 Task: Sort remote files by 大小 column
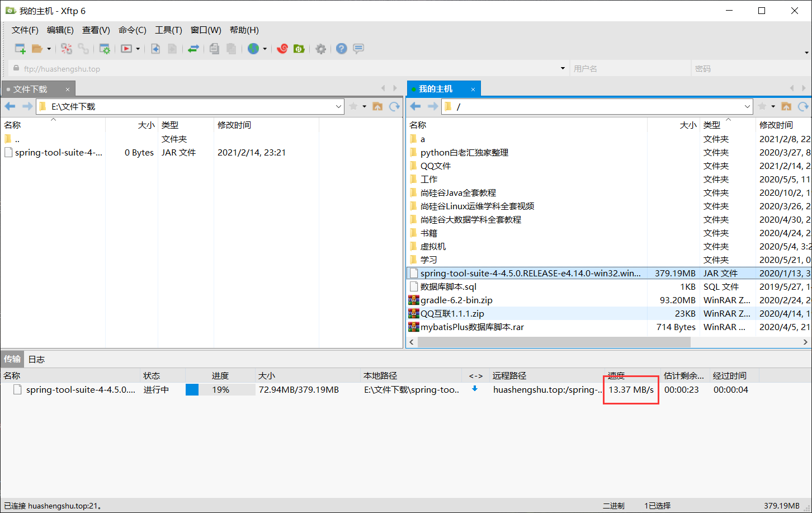tap(673, 125)
